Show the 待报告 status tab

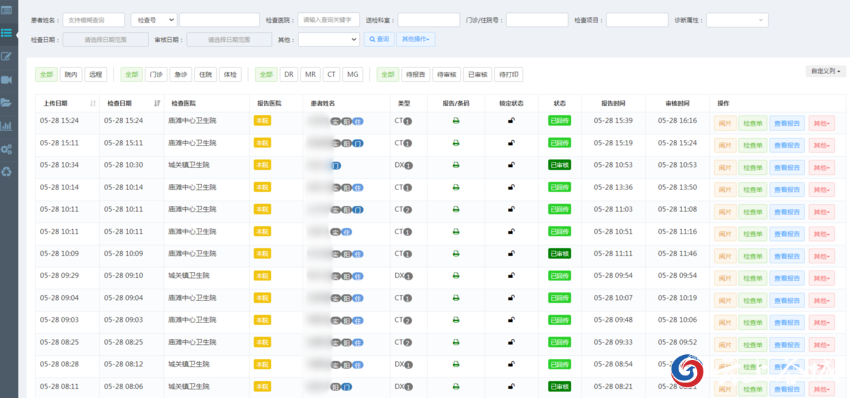coord(416,75)
